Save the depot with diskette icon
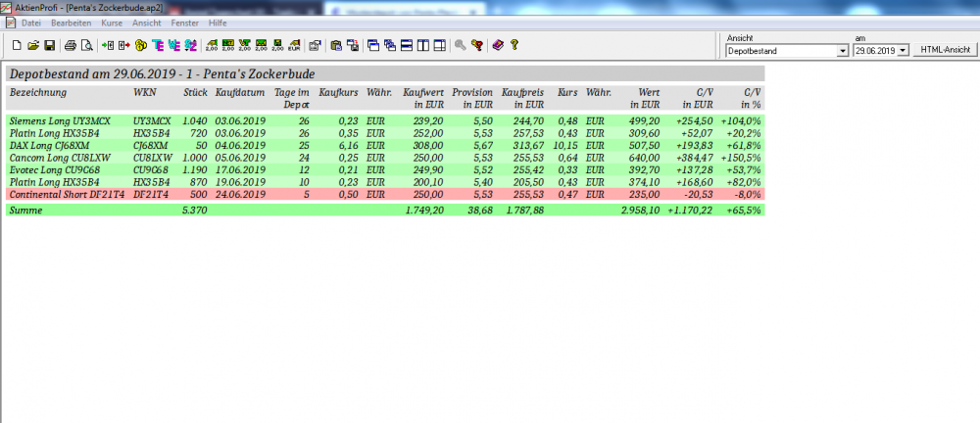This screenshot has height=423, width=980. (48, 45)
